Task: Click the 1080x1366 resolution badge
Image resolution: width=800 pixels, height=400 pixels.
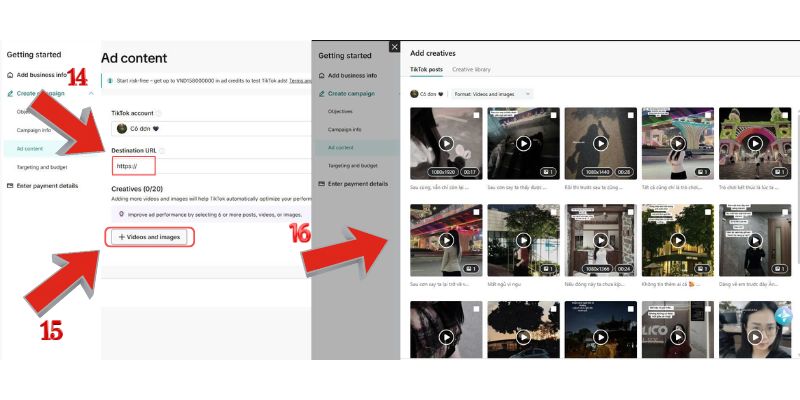Action: pyautogui.click(x=595, y=269)
